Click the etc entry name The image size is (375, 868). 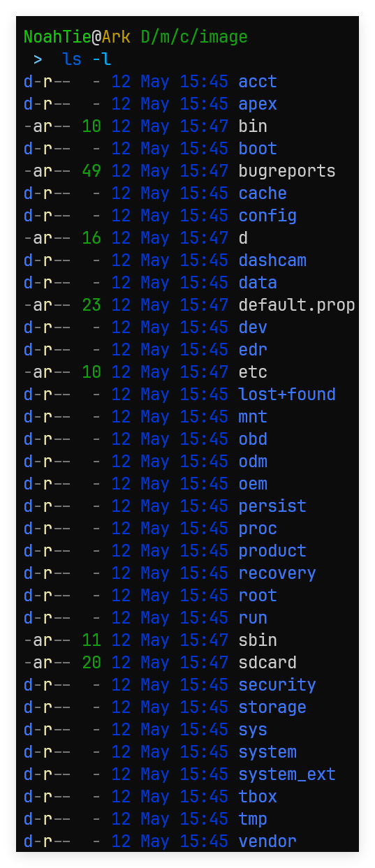(253, 372)
